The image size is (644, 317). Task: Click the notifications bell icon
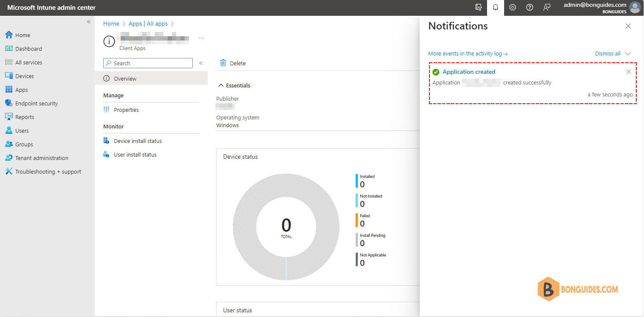point(496,7)
